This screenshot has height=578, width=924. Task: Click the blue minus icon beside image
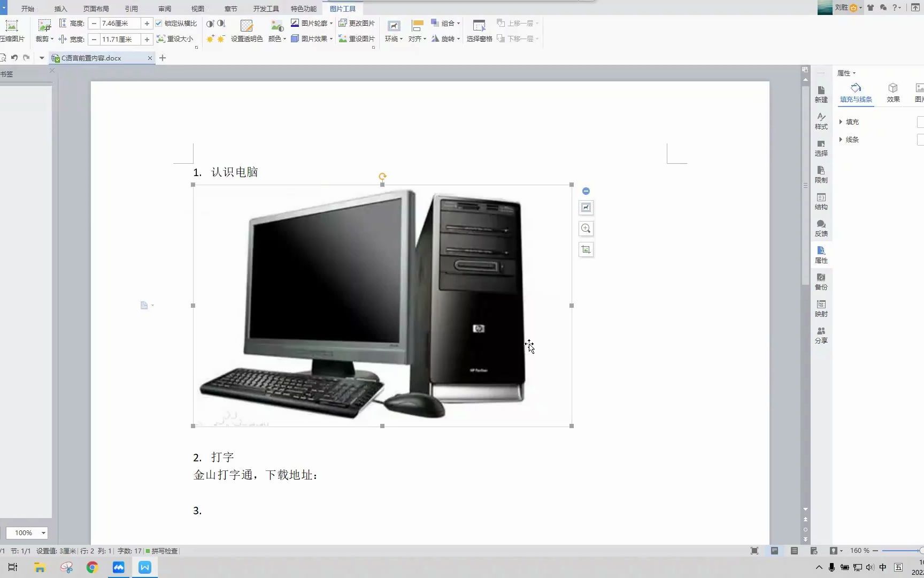point(586,191)
